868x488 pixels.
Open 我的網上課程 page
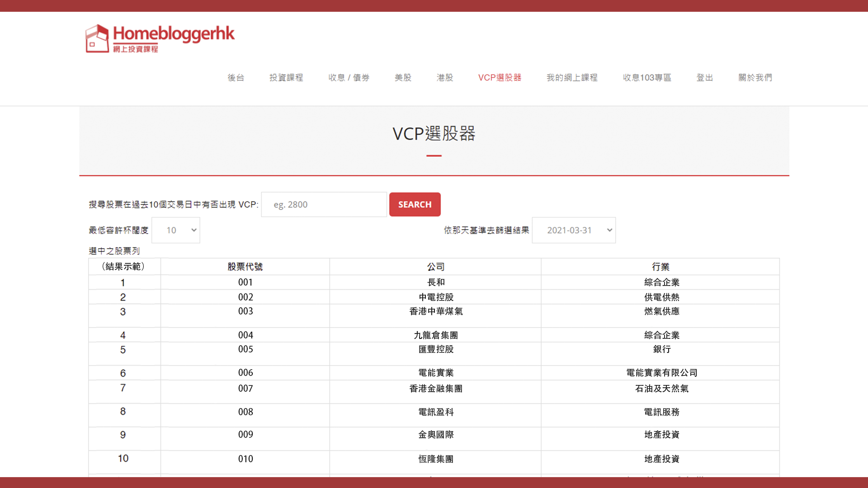tap(572, 78)
